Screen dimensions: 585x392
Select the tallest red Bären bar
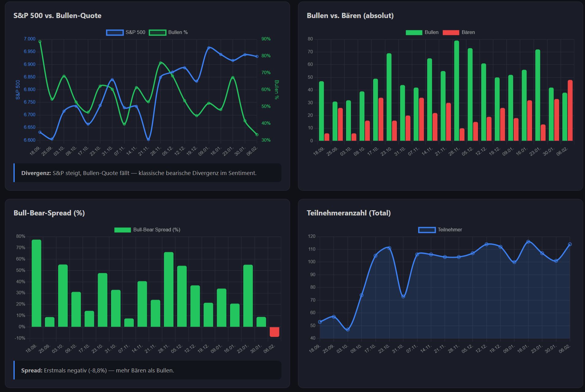pyautogui.click(x=570, y=110)
